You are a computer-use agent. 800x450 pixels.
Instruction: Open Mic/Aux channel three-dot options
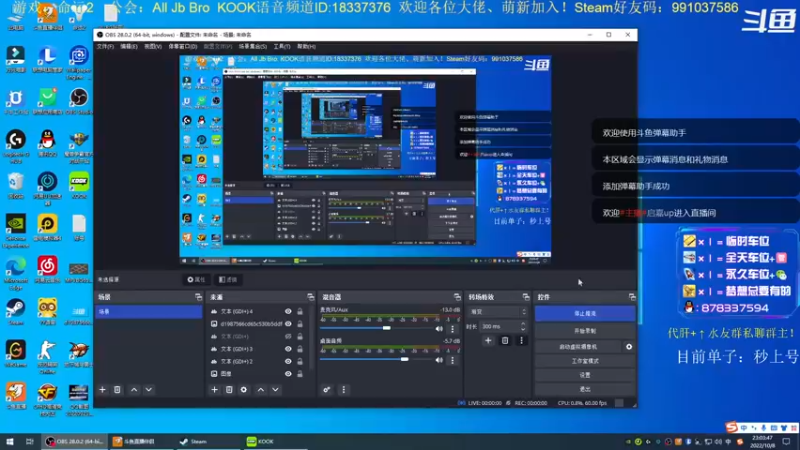453,329
